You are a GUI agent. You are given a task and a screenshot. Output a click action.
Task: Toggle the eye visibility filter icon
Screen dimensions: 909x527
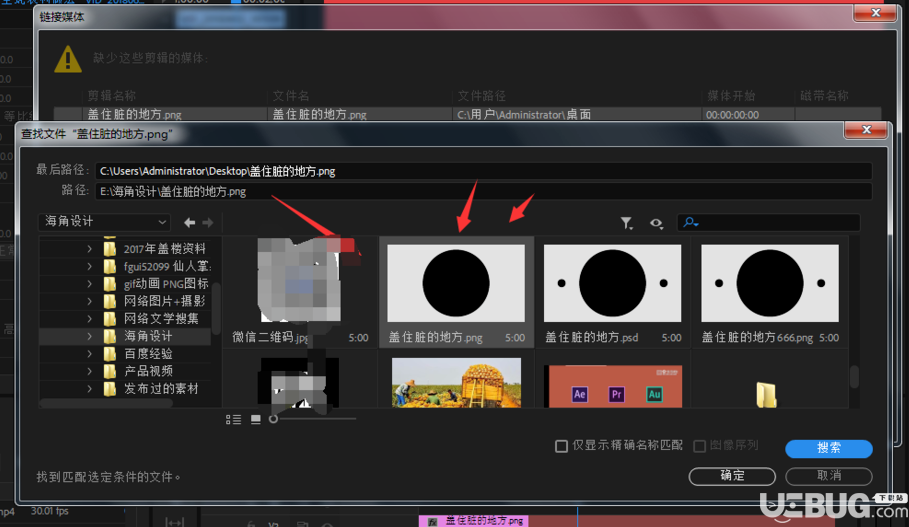656,223
